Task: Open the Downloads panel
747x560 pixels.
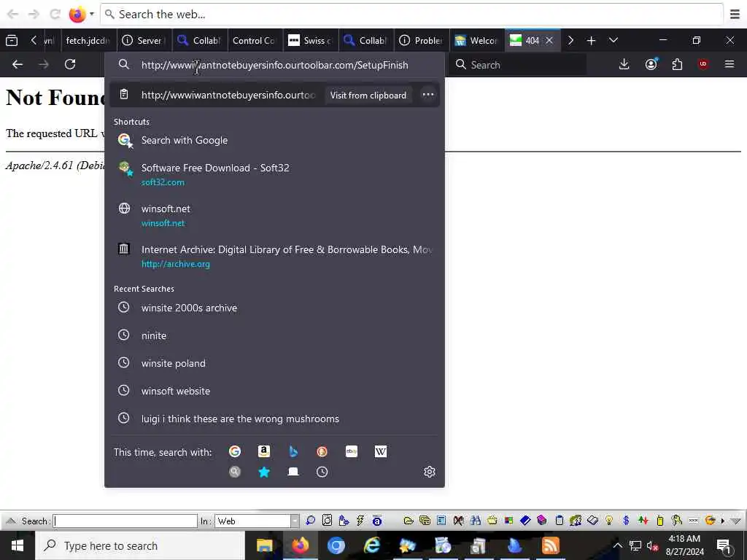Action: (x=624, y=64)
